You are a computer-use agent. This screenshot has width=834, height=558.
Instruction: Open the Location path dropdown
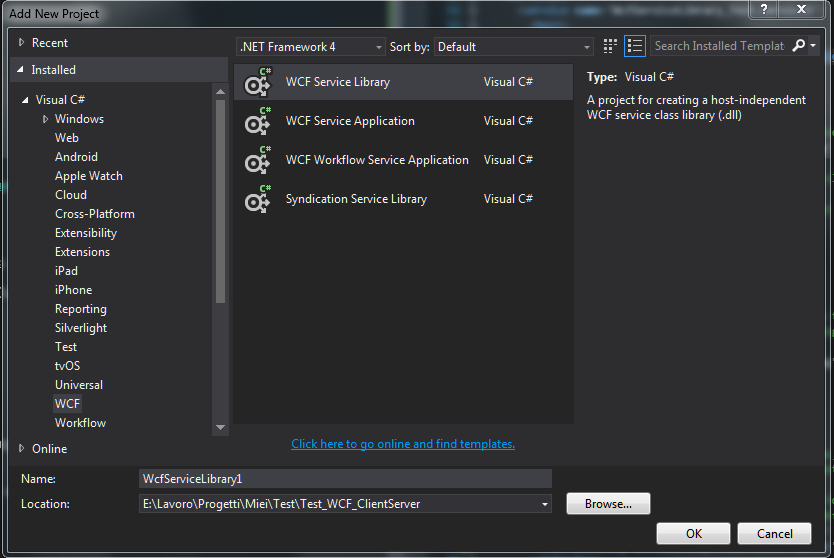[x=545, y=504]
